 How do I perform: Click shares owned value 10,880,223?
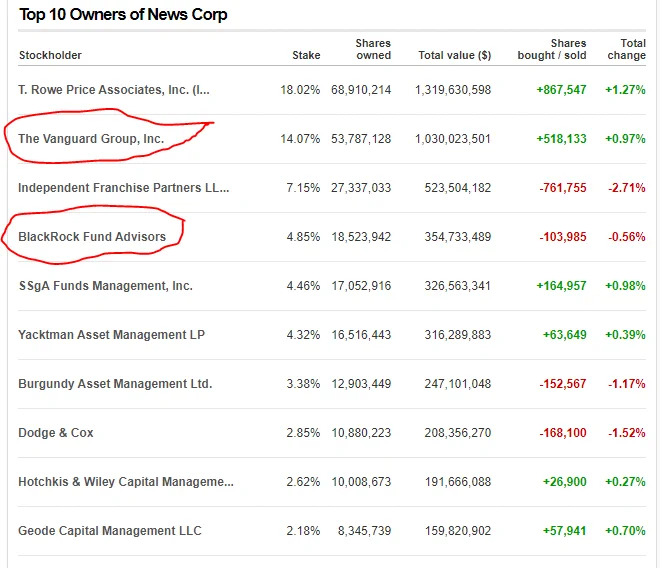tap(361, 433)
